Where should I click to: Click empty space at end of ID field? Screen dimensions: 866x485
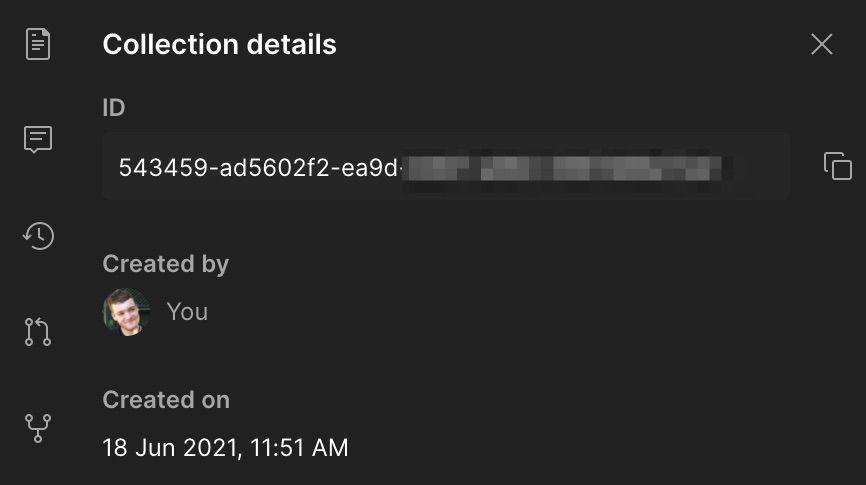point(762,167)
